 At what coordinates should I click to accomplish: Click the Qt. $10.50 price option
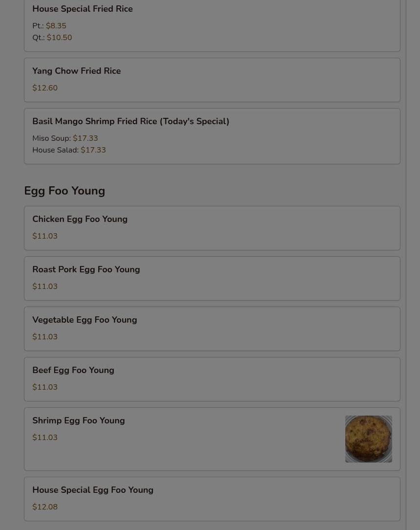52,38
